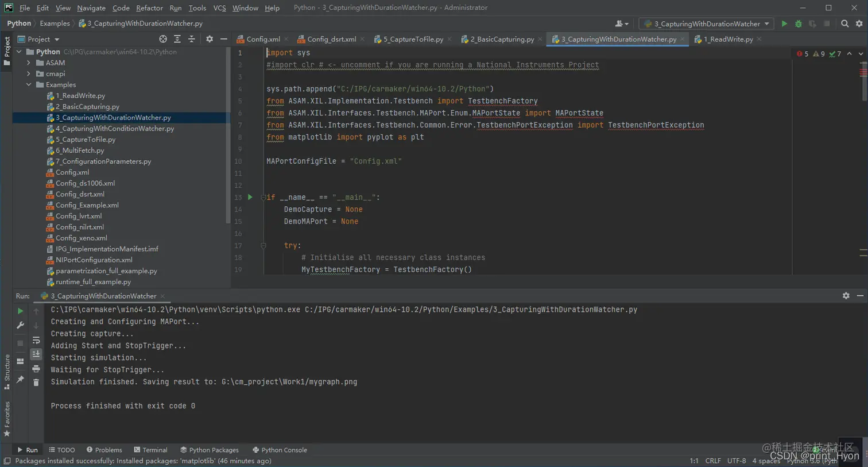This screenshot has height=467, width=868.
Task: Select Config_Example.xml in project tree
Action: pyautogui.click(x=87, y=205)
